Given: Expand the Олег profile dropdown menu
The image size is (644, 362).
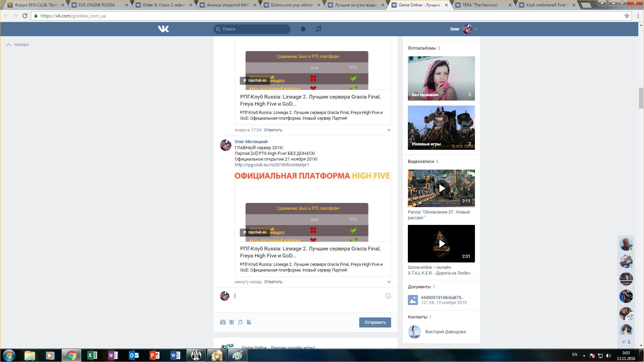Looking at the screenshot, I should point(476,29).
